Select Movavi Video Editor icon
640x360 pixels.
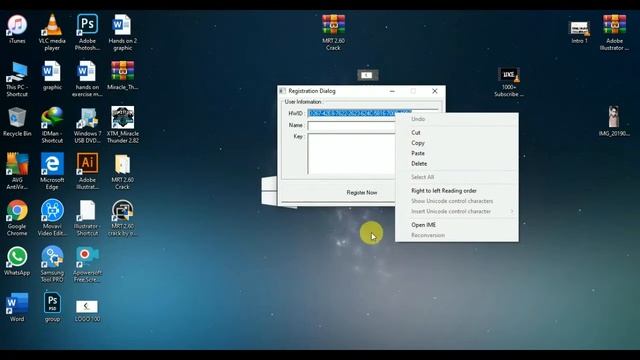point(52,211)
